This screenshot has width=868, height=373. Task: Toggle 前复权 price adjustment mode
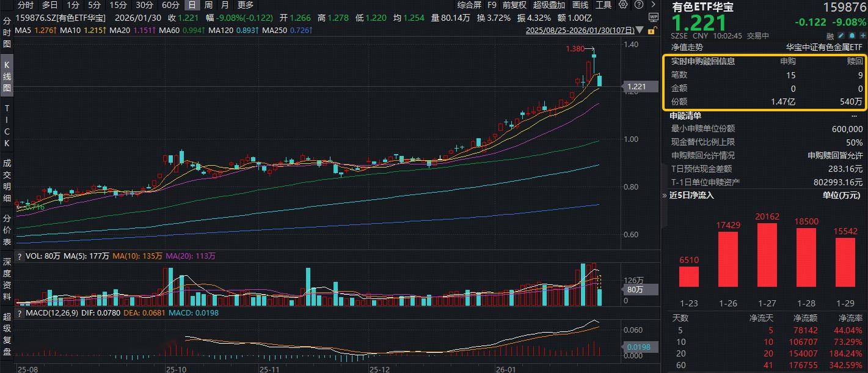coord(514,5)
